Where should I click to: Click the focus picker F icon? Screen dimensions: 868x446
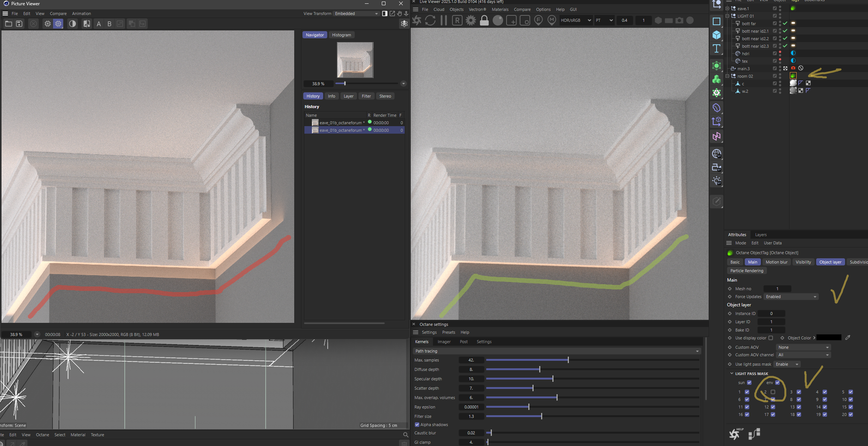538,20
